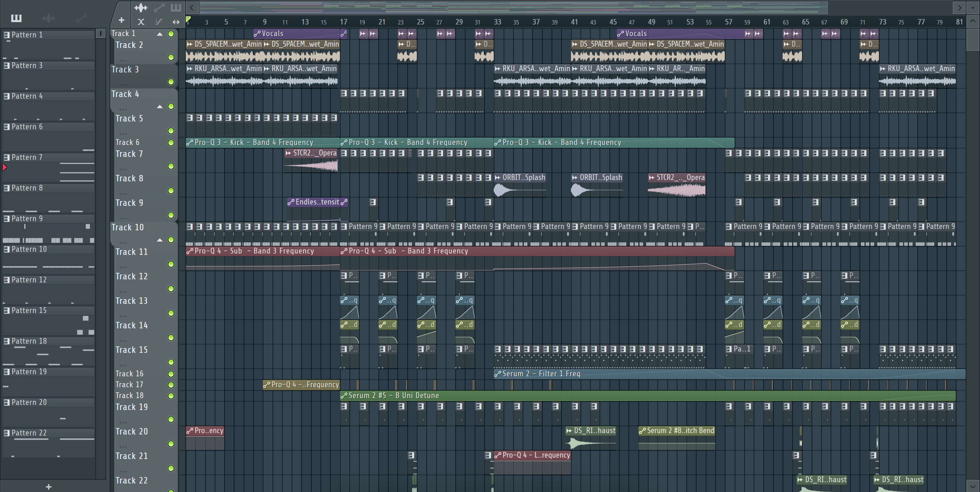Click the piano icon of Pattern 1

point(6,35)
